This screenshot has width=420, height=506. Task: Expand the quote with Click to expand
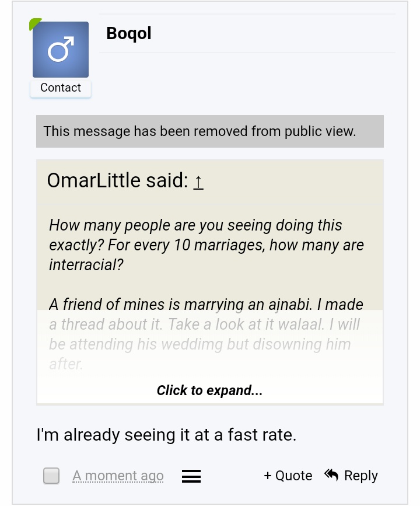point(209,390)
